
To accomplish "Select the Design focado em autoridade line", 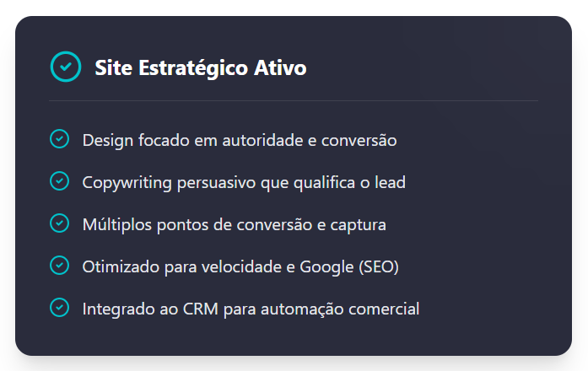I will tap(240, 141).
